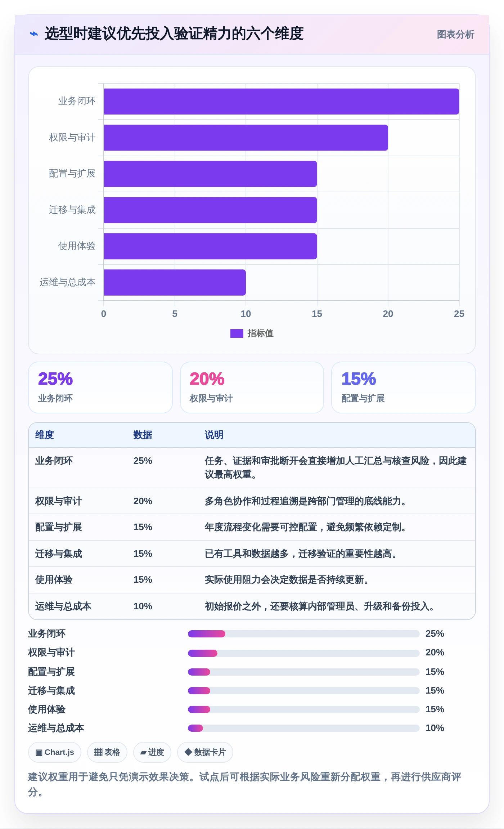This screenshot has height=829, width=504.
Task: Click the 权限与审计 bar in chart
Action: 246,138
